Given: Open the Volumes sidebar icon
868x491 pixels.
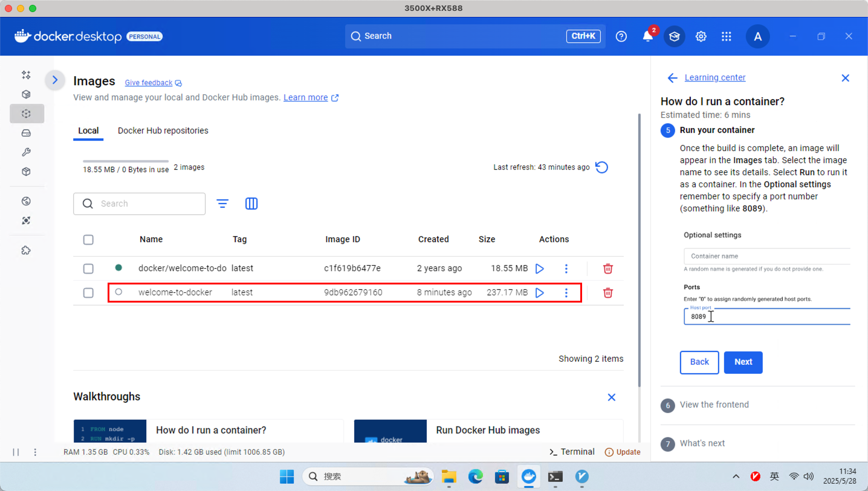Looking at the screenshot, I should click(26, 133).
